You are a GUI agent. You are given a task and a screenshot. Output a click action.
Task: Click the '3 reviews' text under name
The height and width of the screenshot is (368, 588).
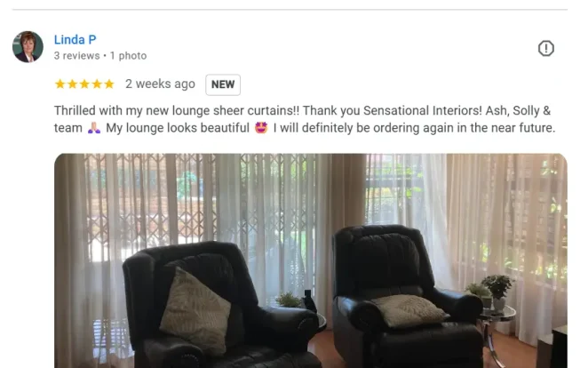pyautogui.click(x=77, y=56)
